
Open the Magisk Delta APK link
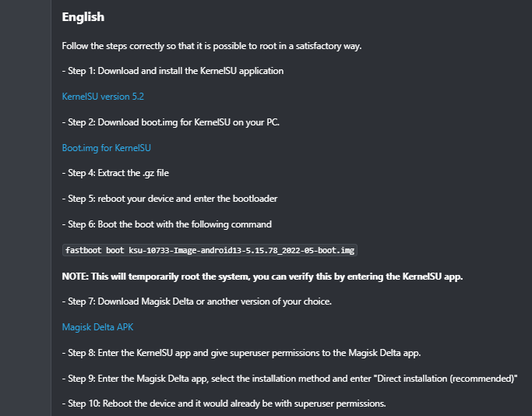click(x=97, y=327)
